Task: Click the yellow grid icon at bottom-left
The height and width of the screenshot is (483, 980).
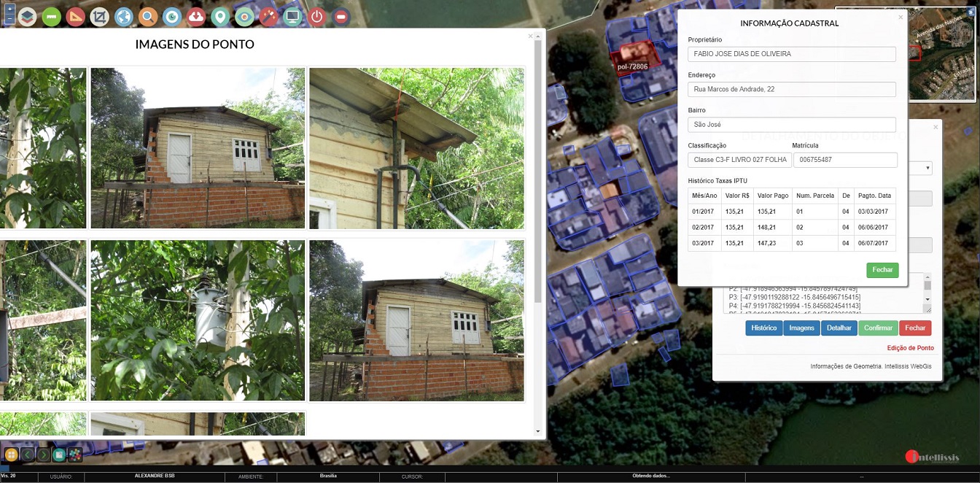Action: coord(11,455)
